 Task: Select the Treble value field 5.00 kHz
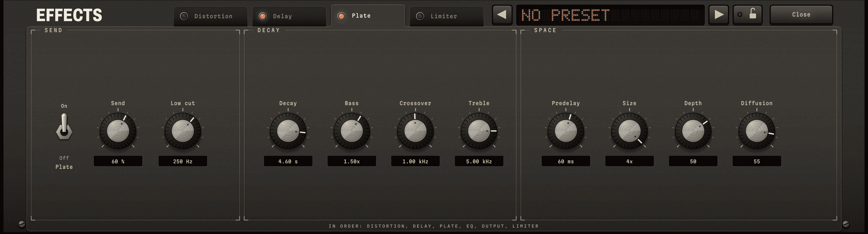coord(479,161)
